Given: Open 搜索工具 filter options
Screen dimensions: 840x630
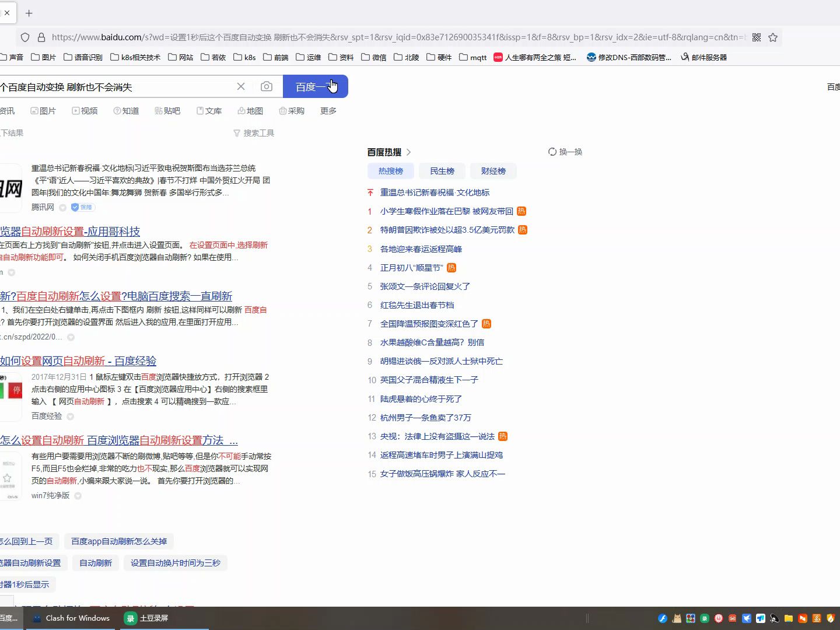Looking at the screenshot, I should [254, 133].
